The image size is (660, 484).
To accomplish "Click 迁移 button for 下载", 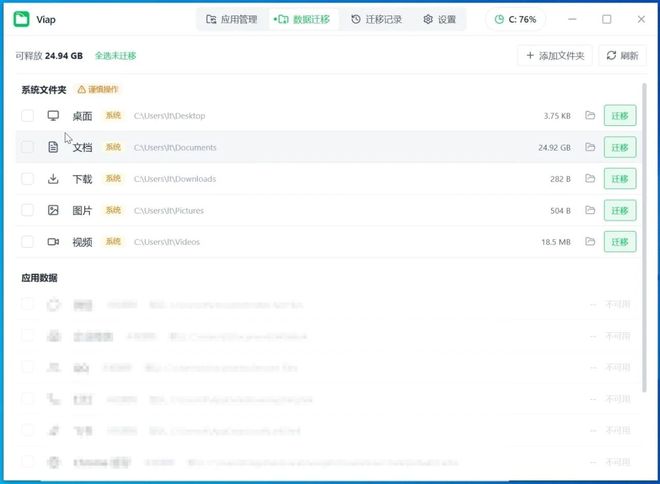I will click(620, 179).
